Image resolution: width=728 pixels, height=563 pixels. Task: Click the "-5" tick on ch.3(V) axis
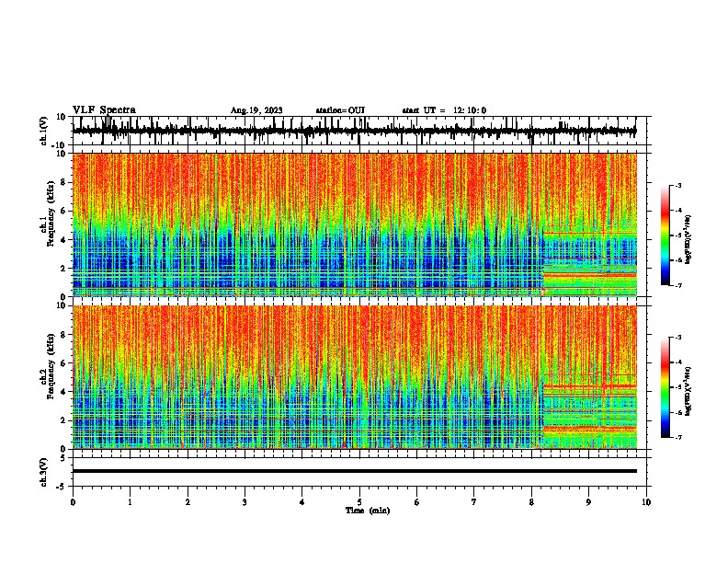point(62,487)
